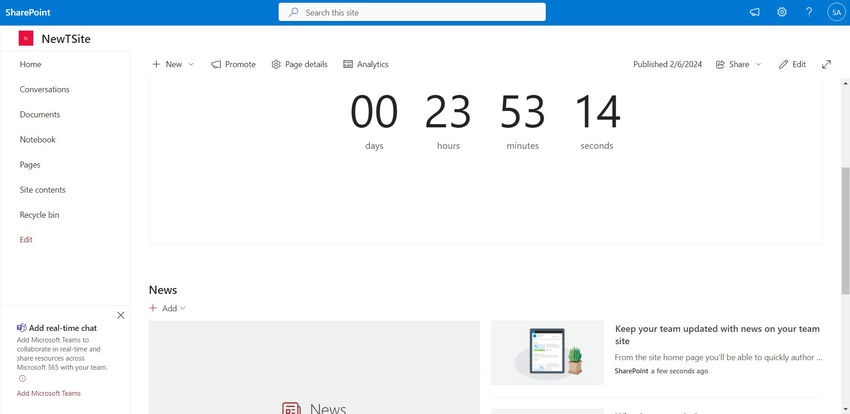Expand page to full-screen with arrows icon
The height and width of the screenshot is (414, 850).
[826, 64]
